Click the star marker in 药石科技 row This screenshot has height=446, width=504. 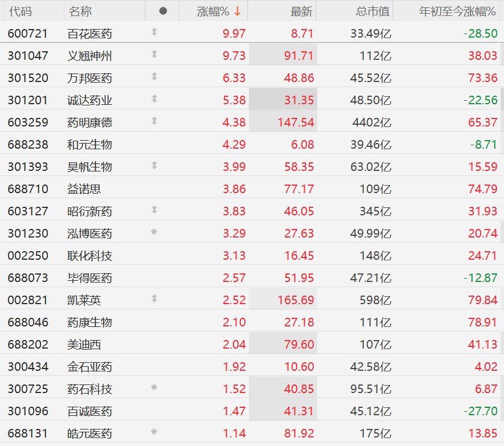(x=154, y=387)
